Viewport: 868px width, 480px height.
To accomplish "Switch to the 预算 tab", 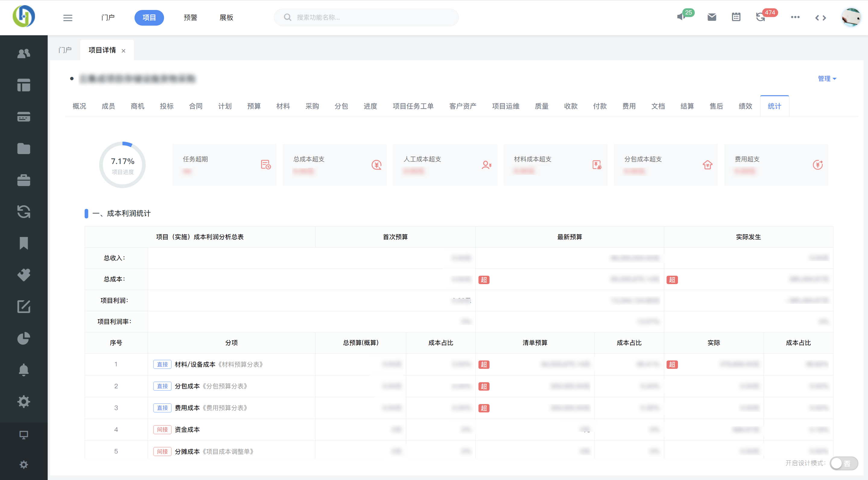I will 254,106.
